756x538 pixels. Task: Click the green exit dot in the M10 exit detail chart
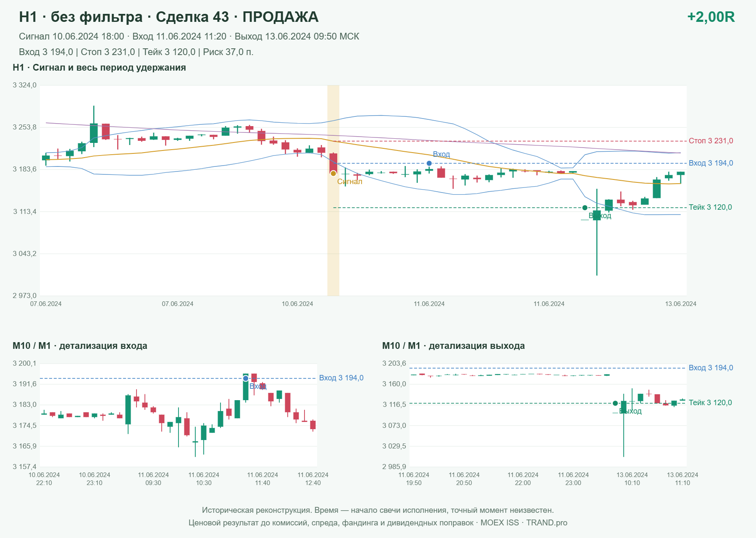[615, 403]
